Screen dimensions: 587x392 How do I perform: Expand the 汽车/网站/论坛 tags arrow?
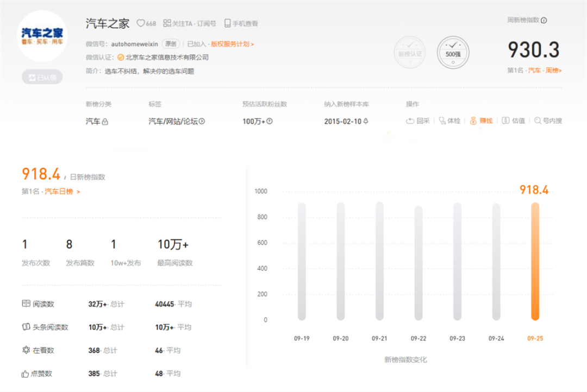click(202, 122)
